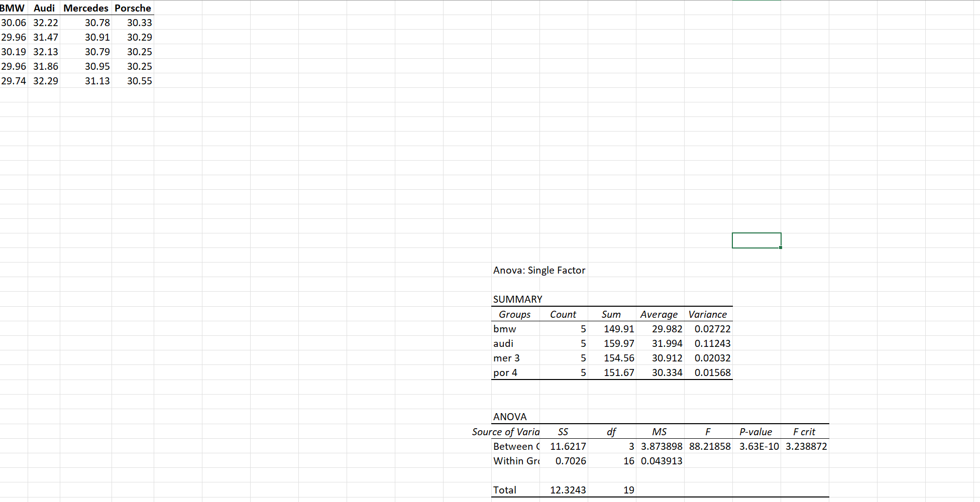Select the F crit value 3.238872
The height and width of the screenshot is (502, 980).
[805, 446]
